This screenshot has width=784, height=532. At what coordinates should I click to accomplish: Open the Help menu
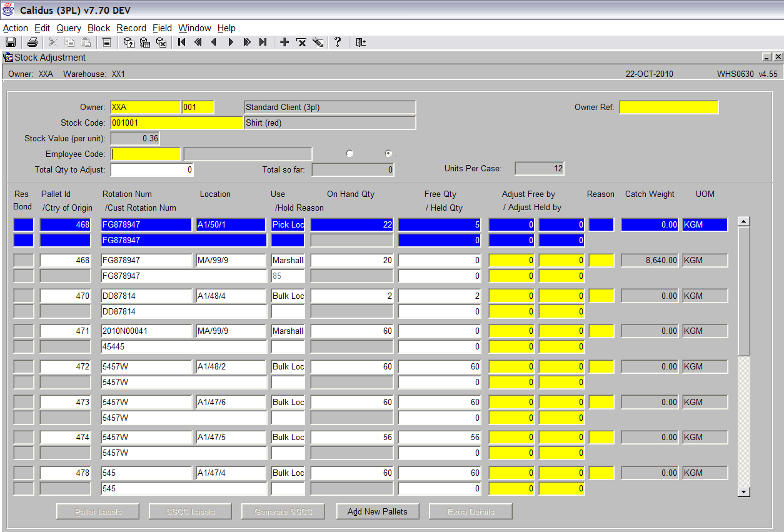coord(226,28)
